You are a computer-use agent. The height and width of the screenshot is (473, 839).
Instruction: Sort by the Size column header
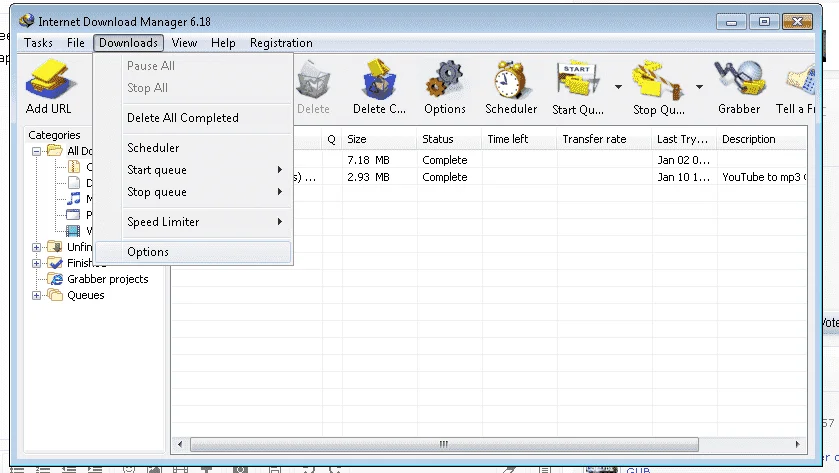pyautogui.click(x=379, y=139)
